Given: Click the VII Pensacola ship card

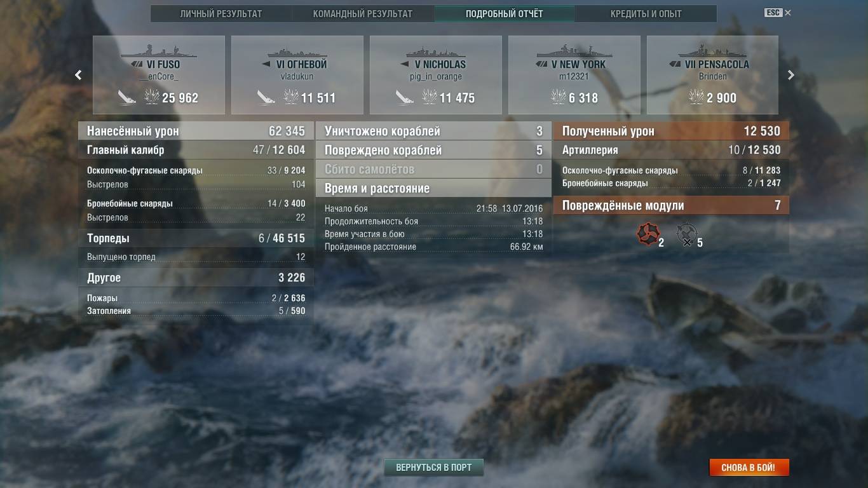Looking at the screenshot, I should [712, 75].
